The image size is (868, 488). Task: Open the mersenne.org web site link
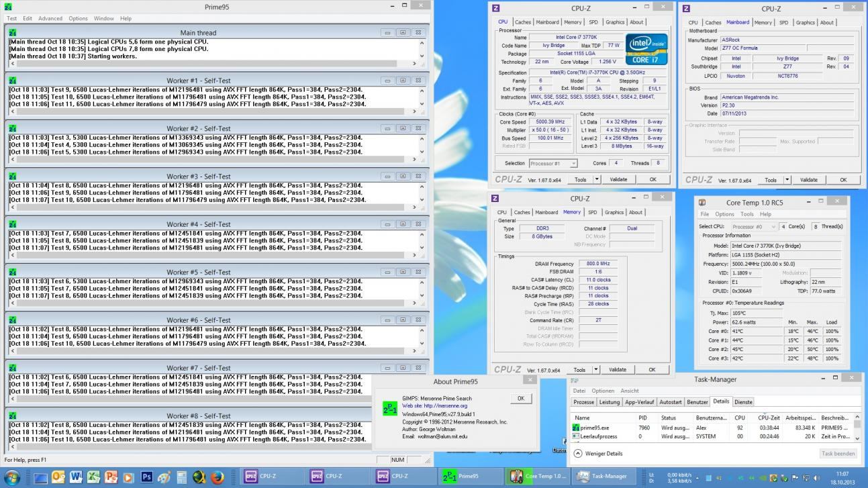pyautogui.click(x=445, y=405)
